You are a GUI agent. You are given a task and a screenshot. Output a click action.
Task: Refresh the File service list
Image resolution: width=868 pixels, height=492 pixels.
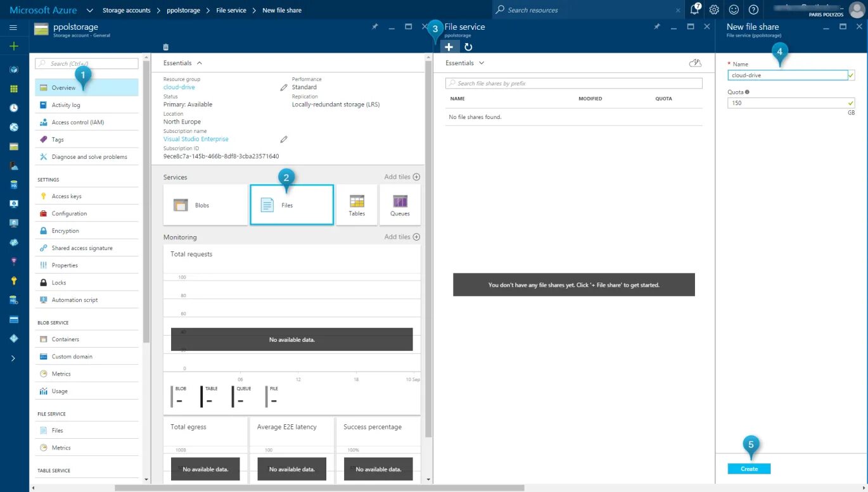468,47
